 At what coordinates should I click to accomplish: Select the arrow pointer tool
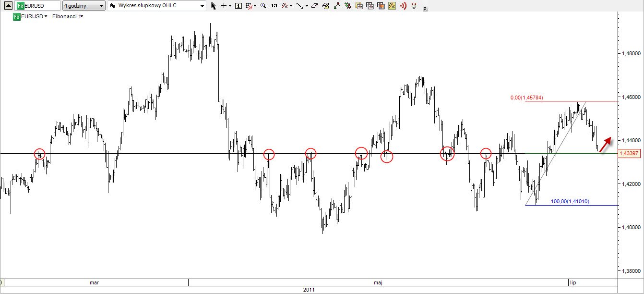(x=214, y=6)
